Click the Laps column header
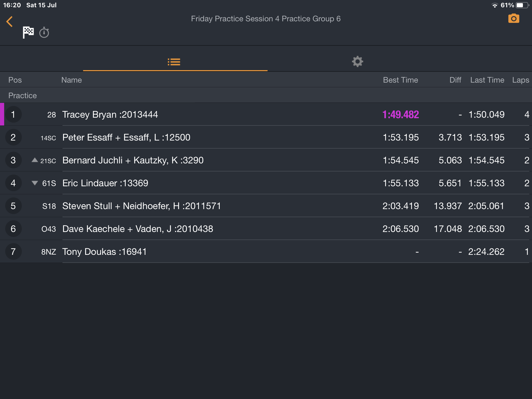Screen dimensions: 532x399 coord(521,80)
